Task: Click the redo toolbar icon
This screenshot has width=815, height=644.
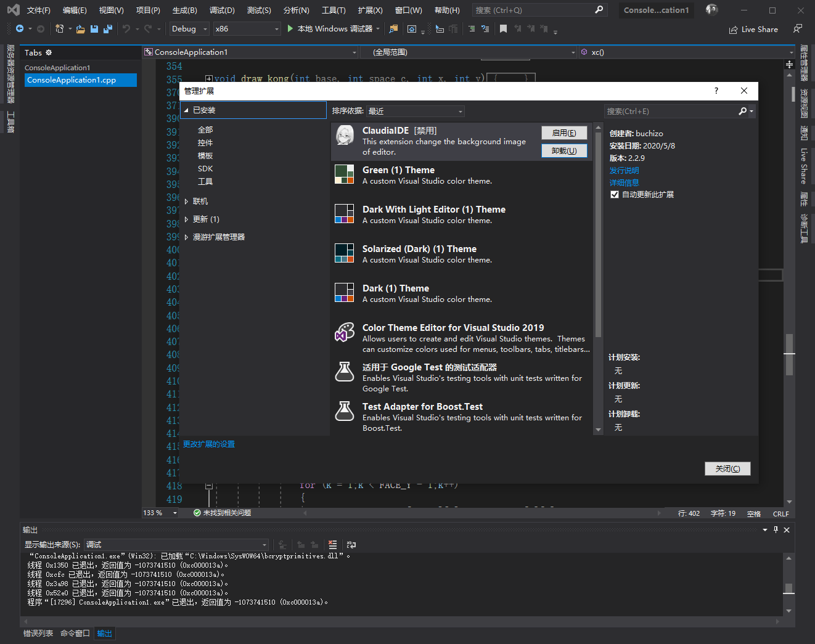Action: (x=148, y=29)
